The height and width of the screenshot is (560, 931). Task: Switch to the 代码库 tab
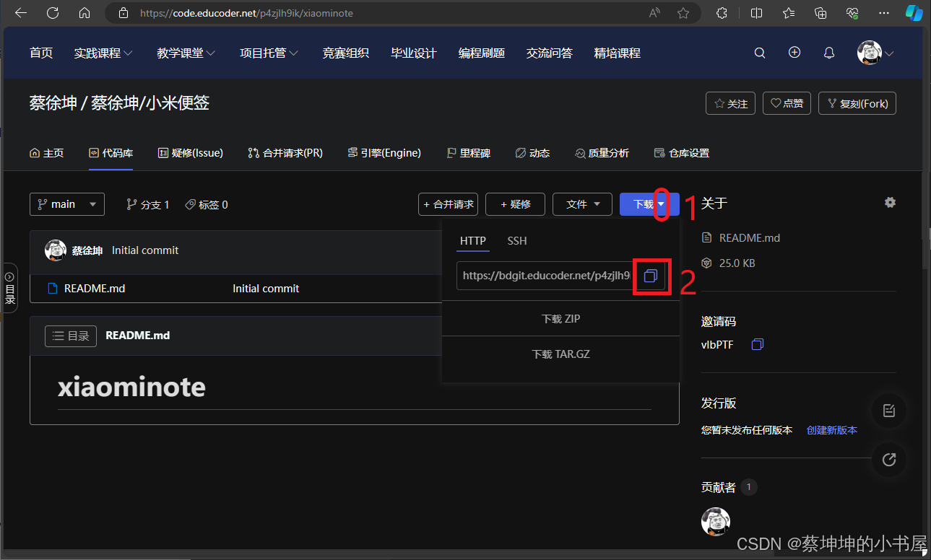click(x=111, y=153)
